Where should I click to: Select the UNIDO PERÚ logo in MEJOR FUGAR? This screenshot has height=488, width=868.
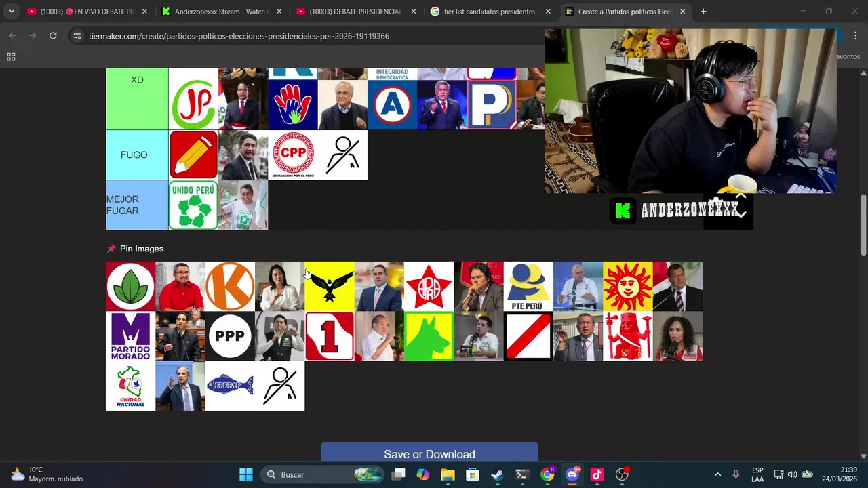(193, 205)
